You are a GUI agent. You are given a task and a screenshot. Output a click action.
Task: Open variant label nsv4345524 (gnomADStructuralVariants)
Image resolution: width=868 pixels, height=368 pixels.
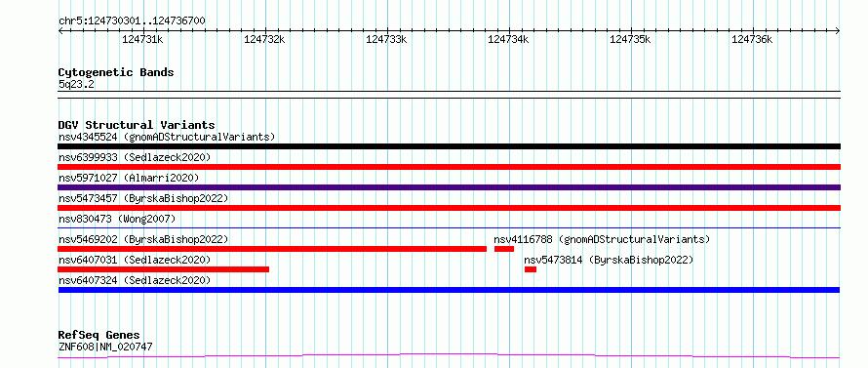point(167,137)
